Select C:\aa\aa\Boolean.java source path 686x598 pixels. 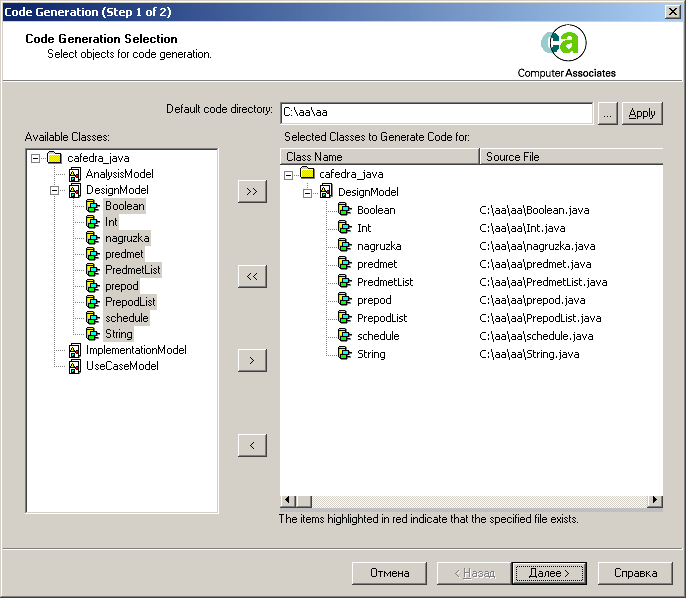pos(534,210)
